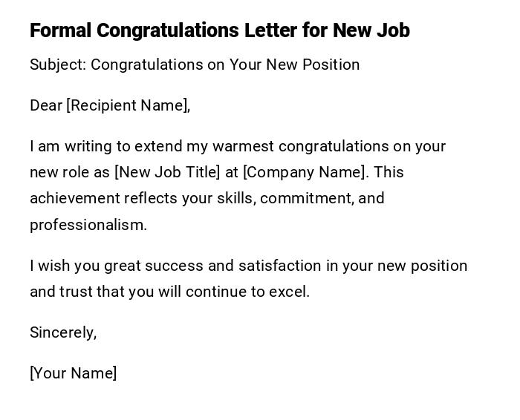Click the title "Formal Congratulations Letter for New Job"
The height and width of the screenshot is (420, 520).
(x=219, y=30)
